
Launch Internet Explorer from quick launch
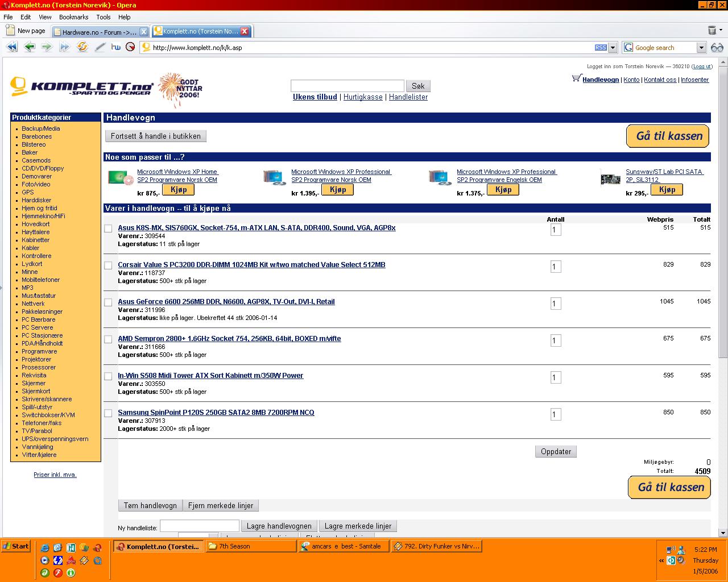pyautogui.click(x=44, y=548)
